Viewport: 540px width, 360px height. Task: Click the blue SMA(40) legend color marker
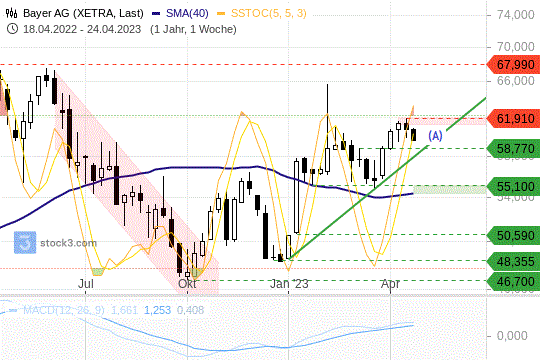(156, 14)
